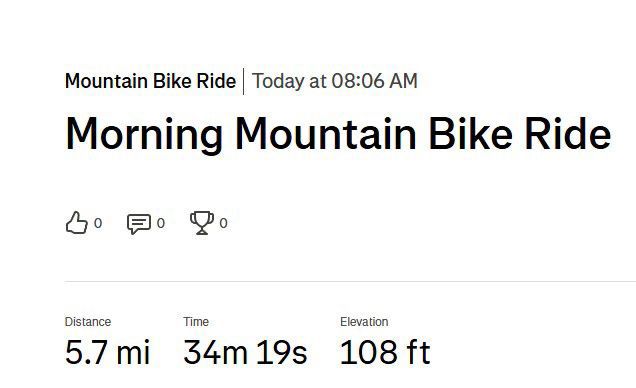This screenshot has height=388, width=636.
Task: Click the horizontal separator line above the stats
Action: (x=350, y=281)
